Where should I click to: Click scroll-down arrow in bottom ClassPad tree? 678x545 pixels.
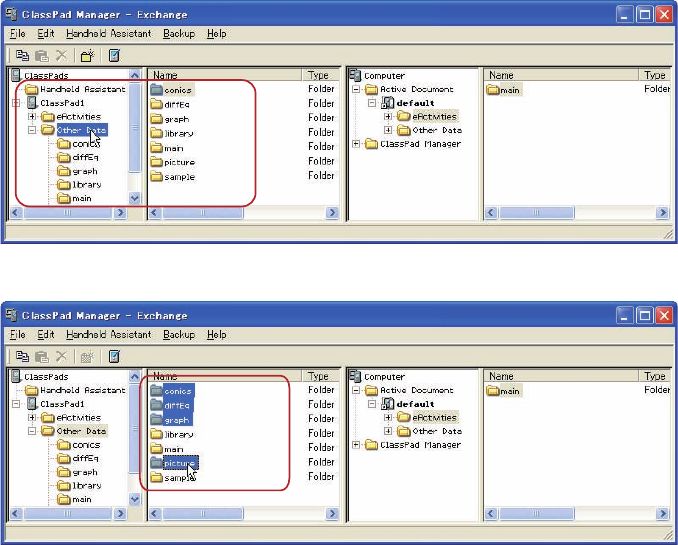(x=134, y=500)
